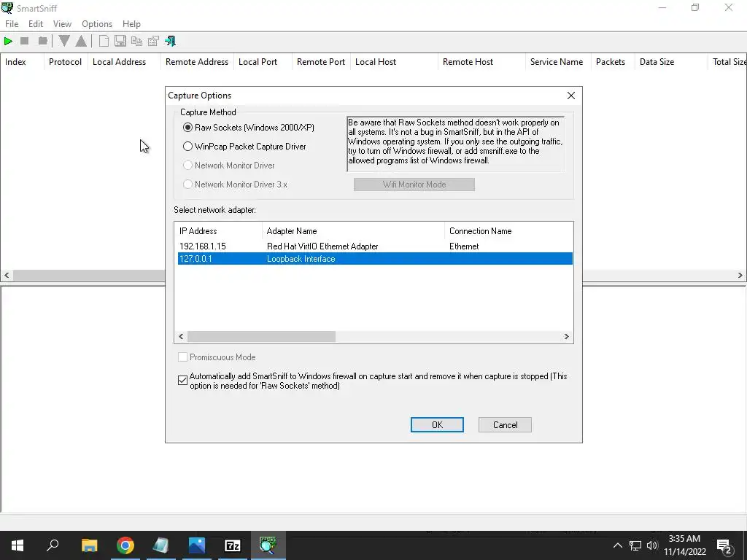Click the SmartSniff taskbar icon

268,545
